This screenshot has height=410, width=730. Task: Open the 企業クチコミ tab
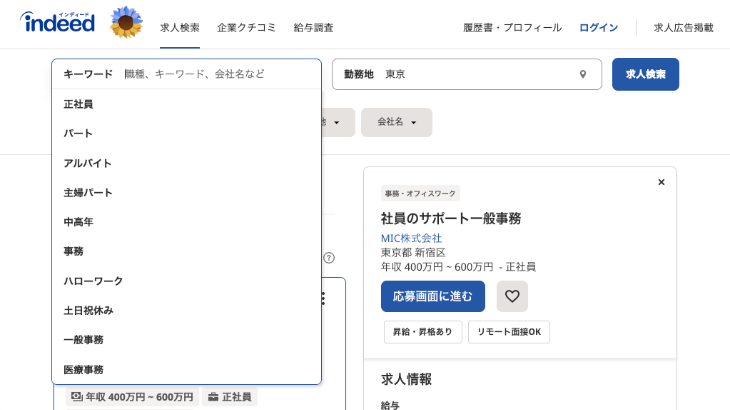[246, 28]
